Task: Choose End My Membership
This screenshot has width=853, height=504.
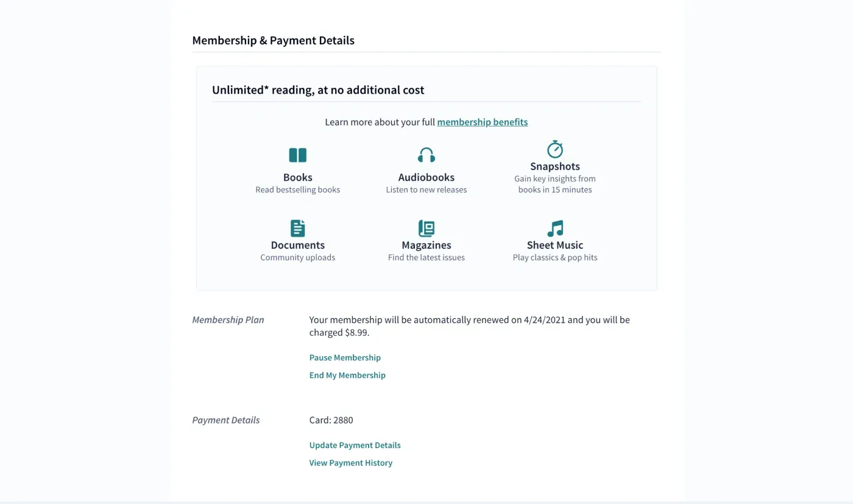Action: click(347, 375)
